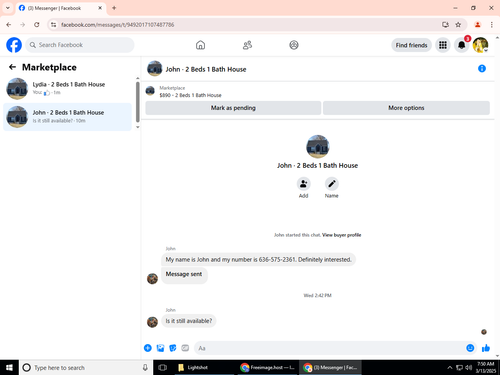Click the message input field
This screenshot has width=500, height=375.
[329, 348]
